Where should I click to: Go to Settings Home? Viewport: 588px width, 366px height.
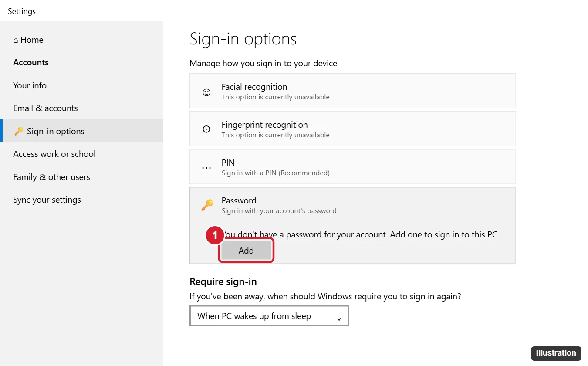[28, 40]
